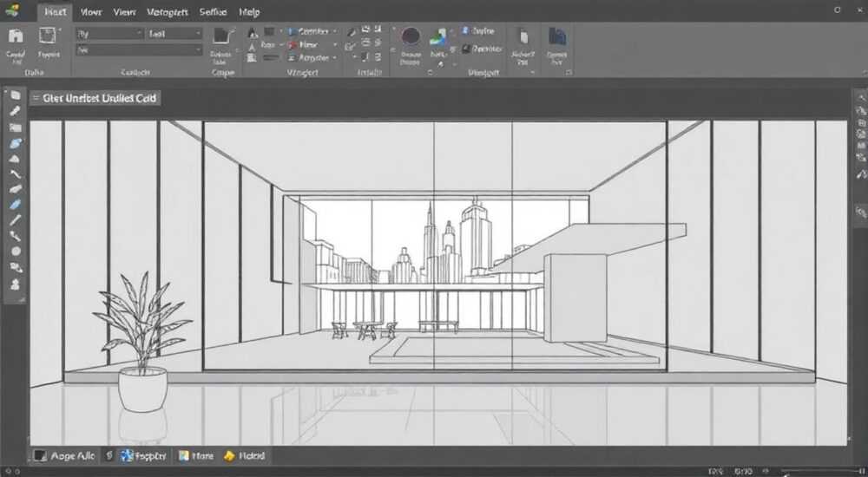Toggle the Fapptry button in bottom bar
868x477 pixels.
(x=144, y=456)
